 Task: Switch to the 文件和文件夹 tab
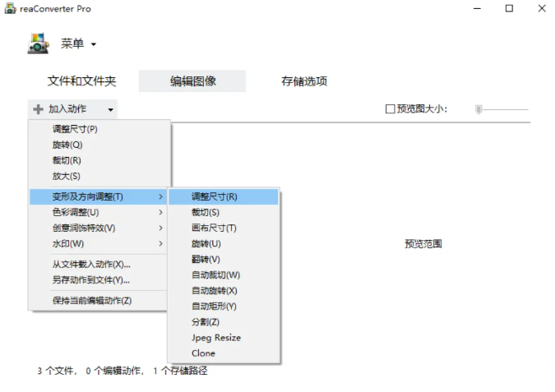click(81, 81)
